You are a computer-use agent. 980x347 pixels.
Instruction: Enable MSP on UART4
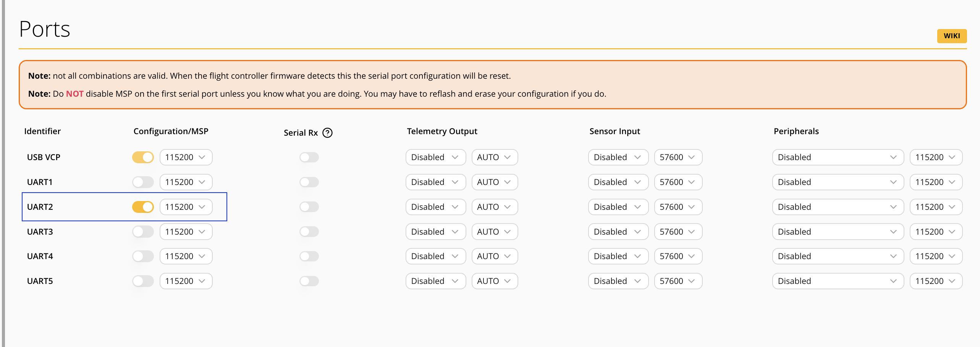143,256
